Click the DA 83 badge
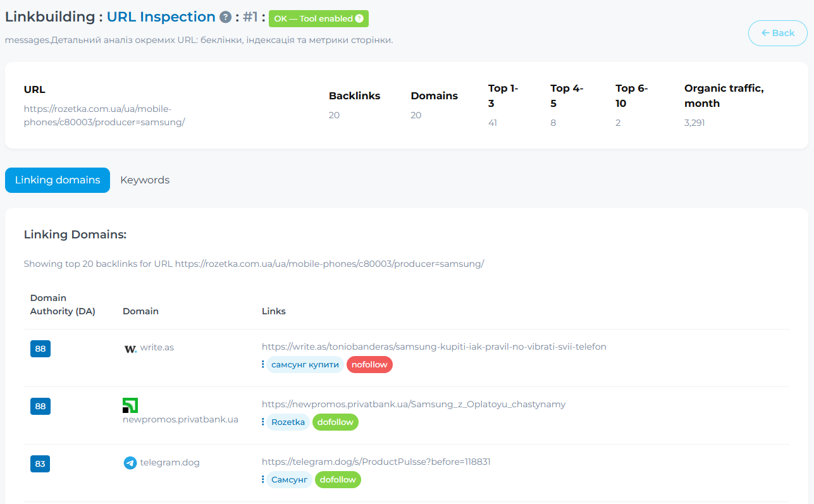The image size is (814, 504). click(x=40, y=464)
